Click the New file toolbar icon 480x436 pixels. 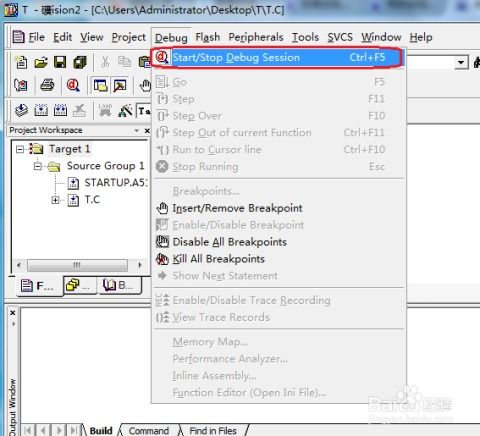[x=21, y=62]
